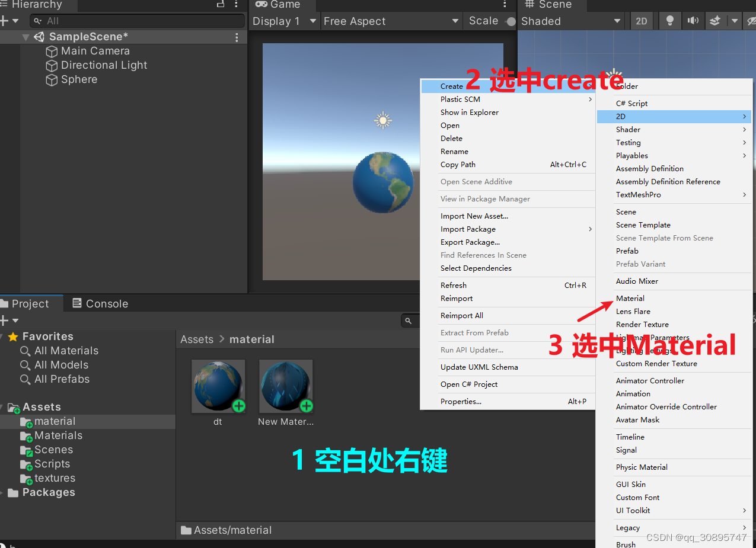
Task: Click the search magnifier icon above Project panel
Action: click(409, 320)
